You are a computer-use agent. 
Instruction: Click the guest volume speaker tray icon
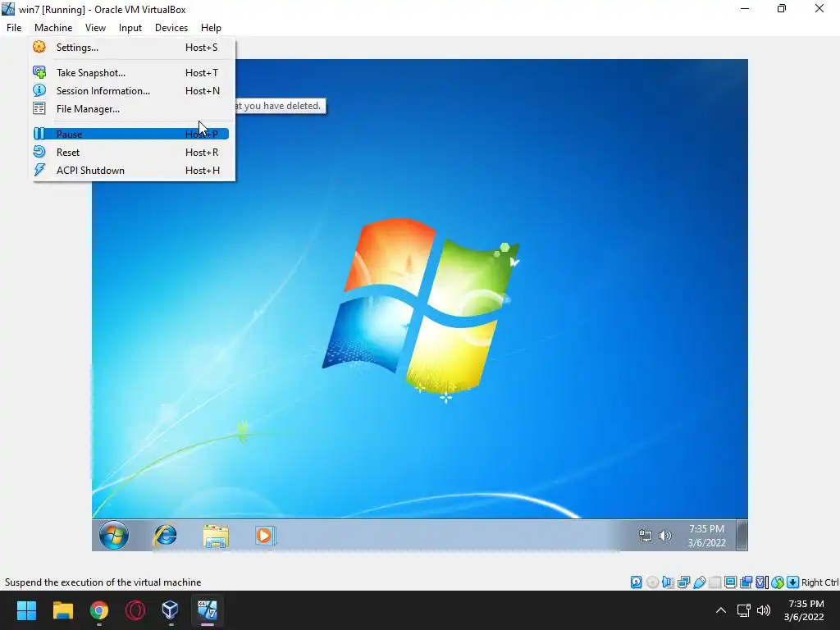point(664,536)
